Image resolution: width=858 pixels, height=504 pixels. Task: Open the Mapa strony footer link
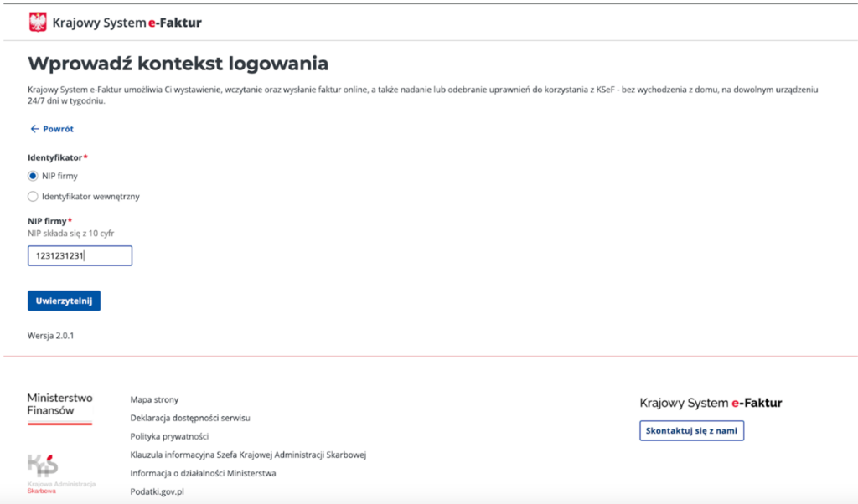click(154, 400)
